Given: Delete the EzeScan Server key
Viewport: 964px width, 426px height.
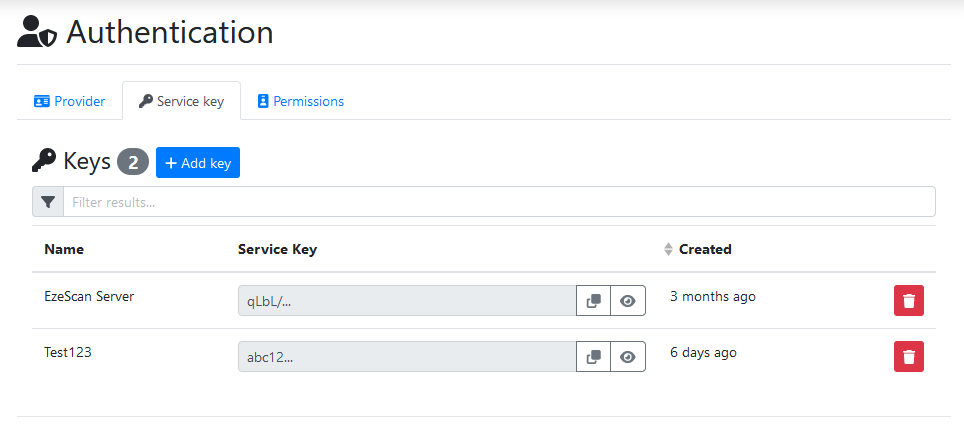Looking at the screenshot, I should click(908, 300).
